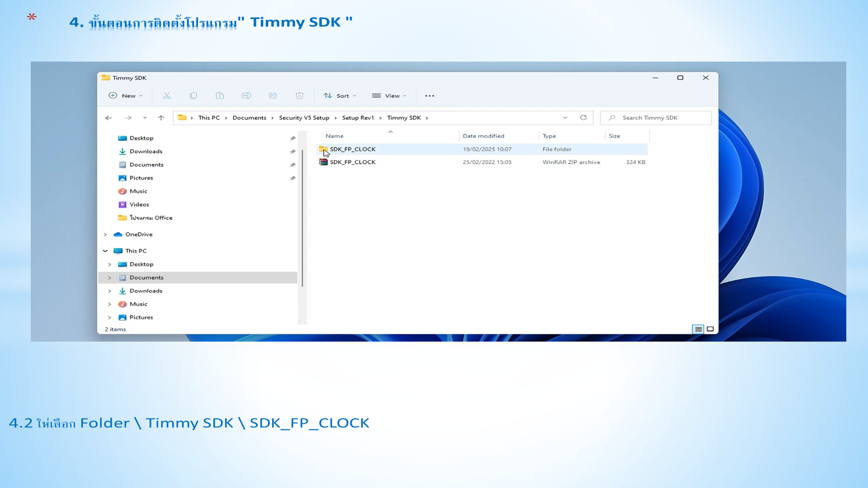Image resolution: width=868 pixels, height=488 pixels.
Task: Collapse the This PC node
Action: pyautogui.click(x=105, y=251)
